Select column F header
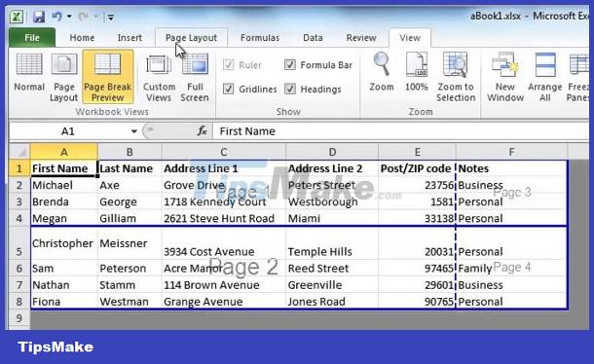The width and height of the screenshot is (594, 364). [511, 152]
